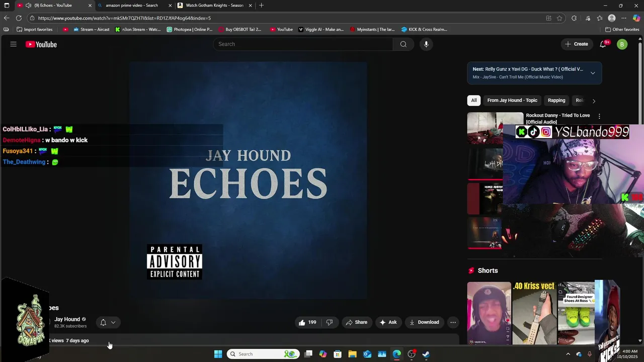
Task: Expand the Next up playlist panel chevron
Action: pos(593,73)
